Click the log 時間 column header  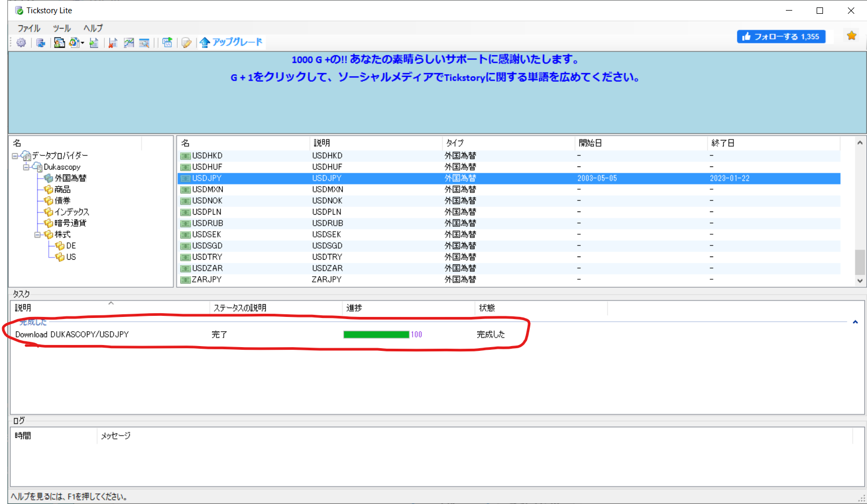[x=54, y=436]
